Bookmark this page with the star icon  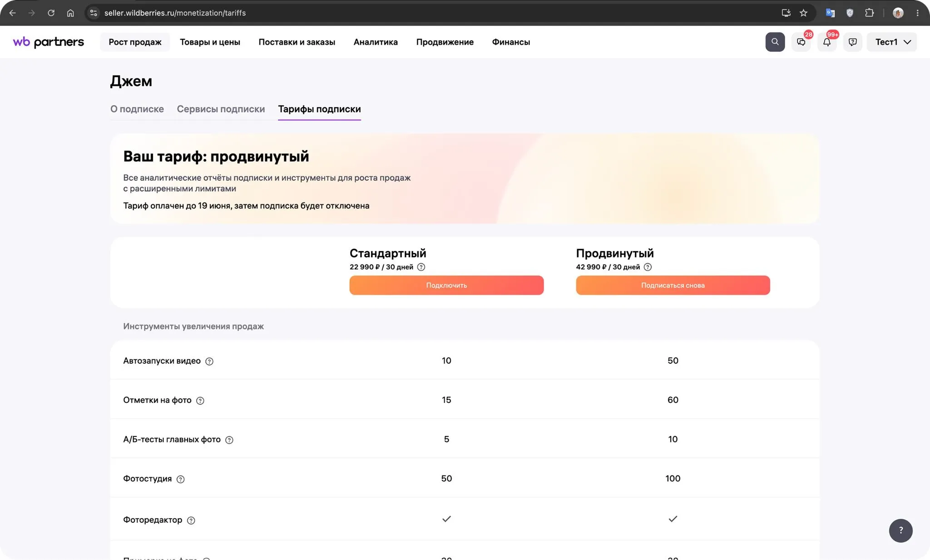tap(803, 13)
